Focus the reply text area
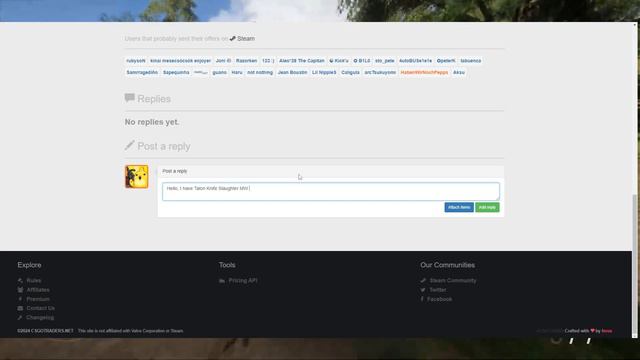Viewport: 640px width, 360px height. click(331, 191)
